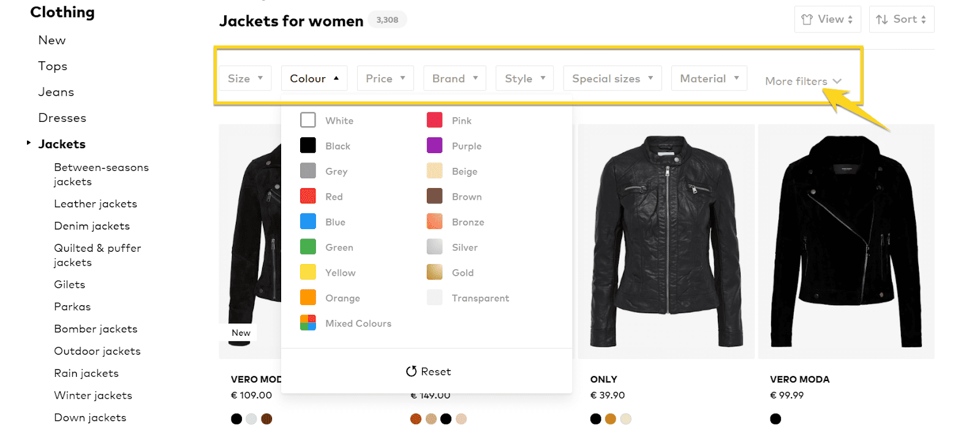Viewport: 980px width, 435px height.
Task: Choose the Transparent colour swatch
Action: pyautogui.click(x=435, y=297)
